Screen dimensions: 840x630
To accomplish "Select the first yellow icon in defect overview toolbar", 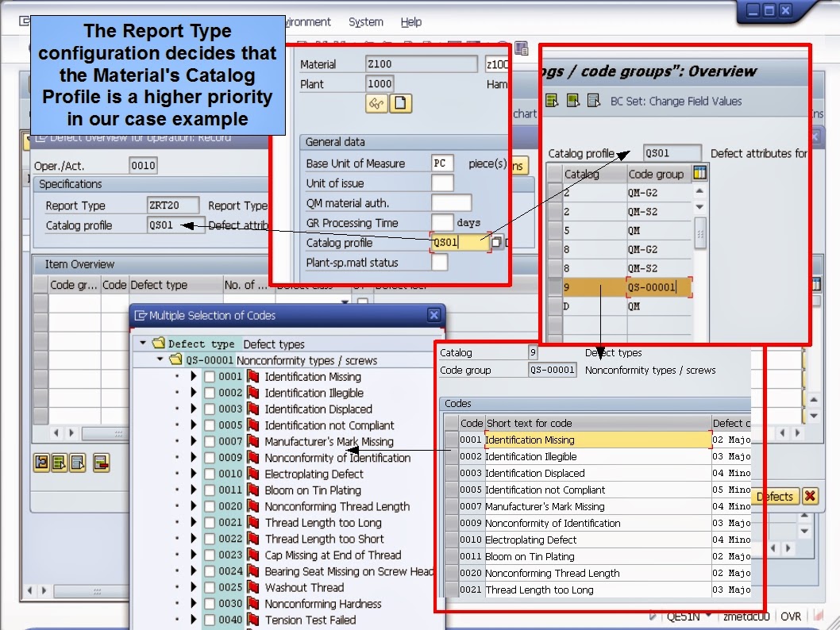I will 42,463.
